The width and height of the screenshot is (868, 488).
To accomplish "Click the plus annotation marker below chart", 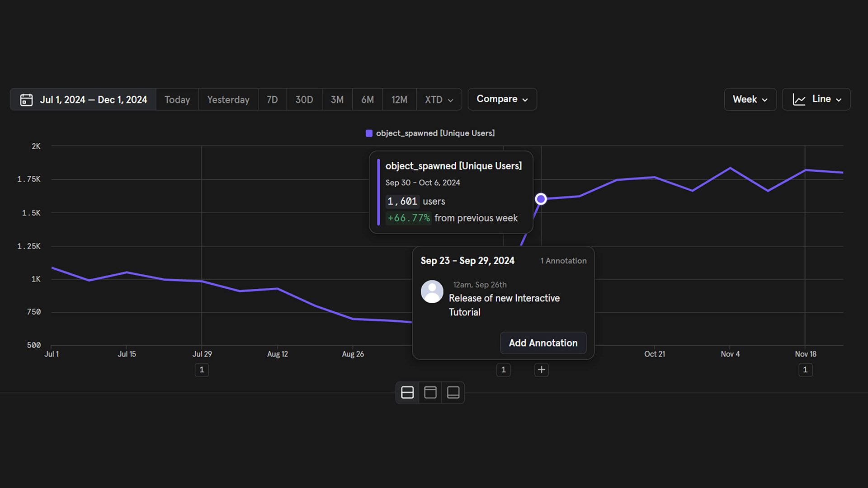I will (541, 370).
